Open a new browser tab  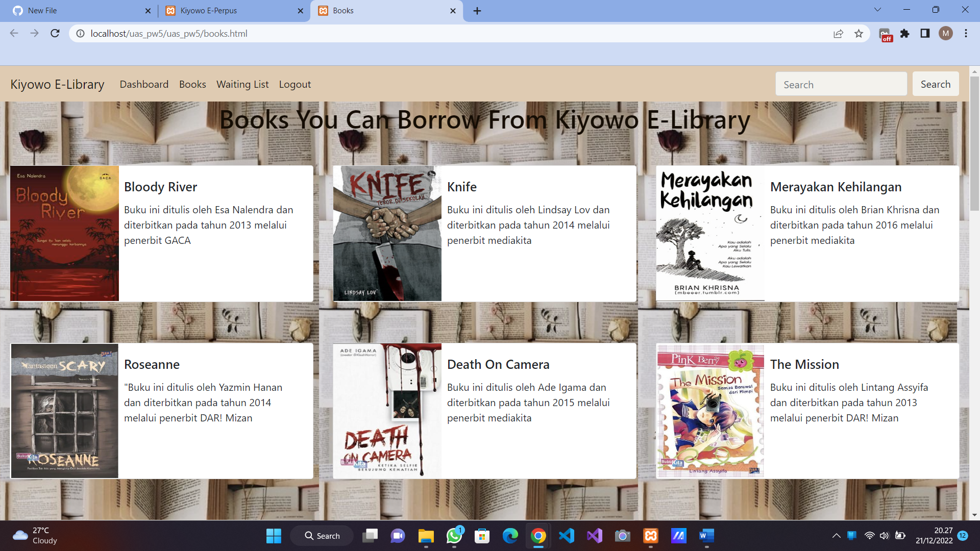pyautogui.click(x=477, y=11)
